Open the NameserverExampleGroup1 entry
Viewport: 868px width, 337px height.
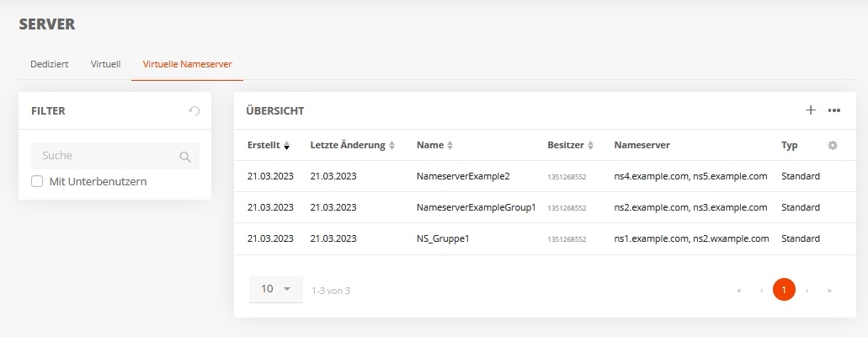click(476, 207)
